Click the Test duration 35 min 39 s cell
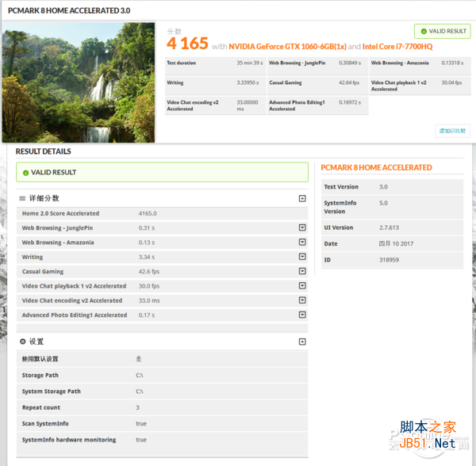 [x=216, y=66]
